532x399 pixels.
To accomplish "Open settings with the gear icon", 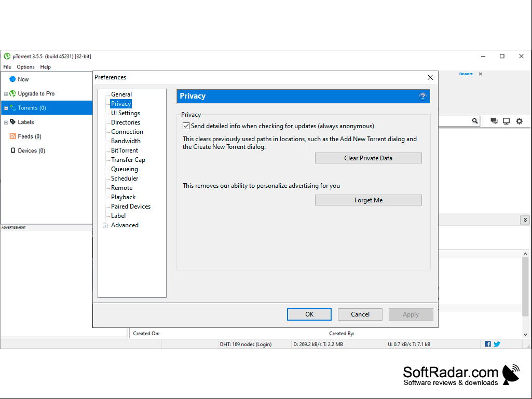I will [519, 121].
